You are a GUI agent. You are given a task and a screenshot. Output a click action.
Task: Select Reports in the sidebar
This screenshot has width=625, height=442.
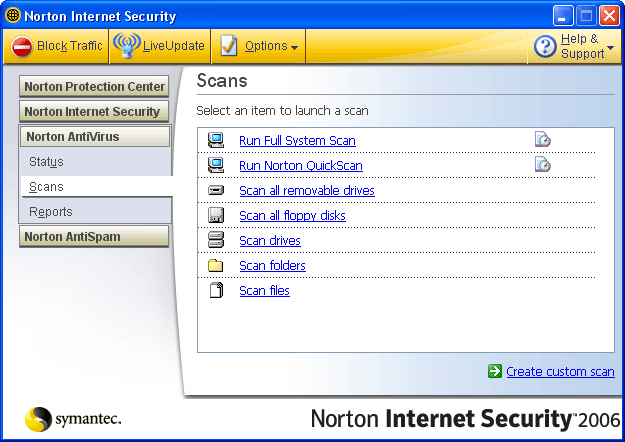(x=51, y=212)
